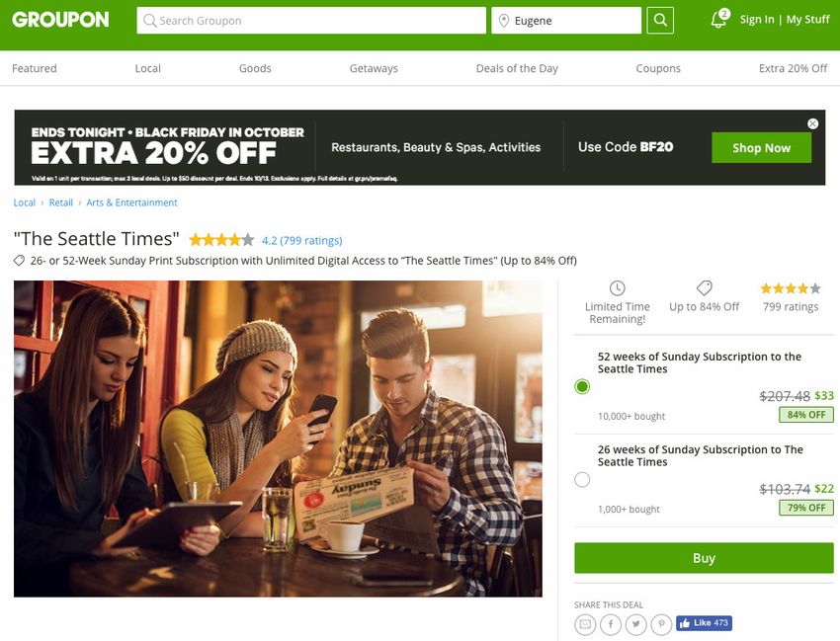840x641 pixels.
Task: Share this deal on Facebook
Action: pyautogui.click(x=611, y=624)
